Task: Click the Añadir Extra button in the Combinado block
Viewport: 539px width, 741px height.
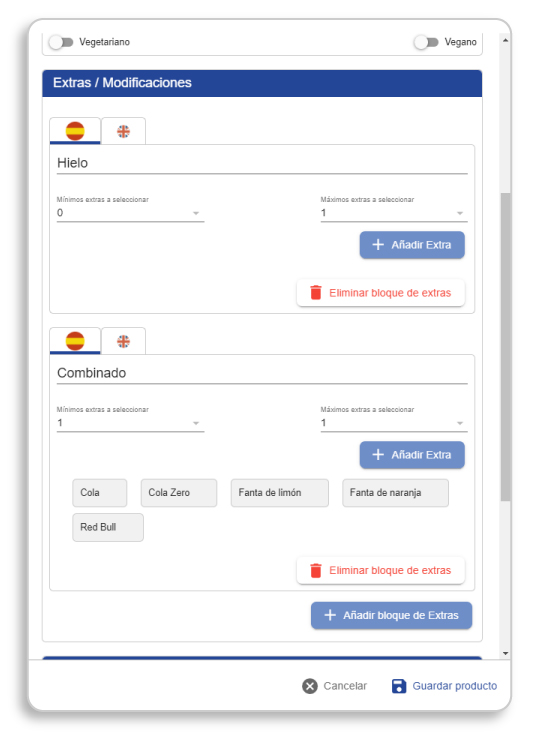Action: (412, 455)
